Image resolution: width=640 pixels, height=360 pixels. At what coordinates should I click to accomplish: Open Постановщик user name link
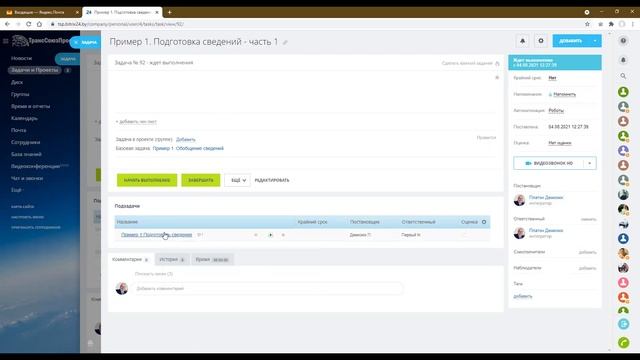546,197
